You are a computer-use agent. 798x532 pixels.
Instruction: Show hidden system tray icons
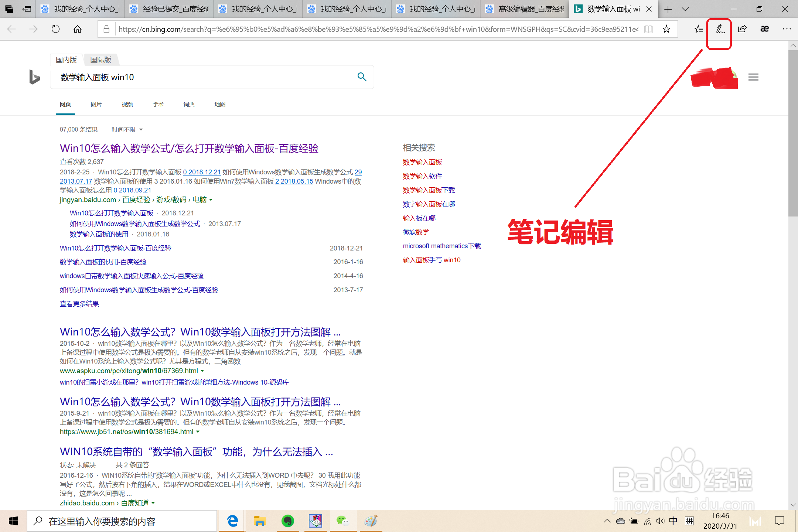click(x=607, y=521)
